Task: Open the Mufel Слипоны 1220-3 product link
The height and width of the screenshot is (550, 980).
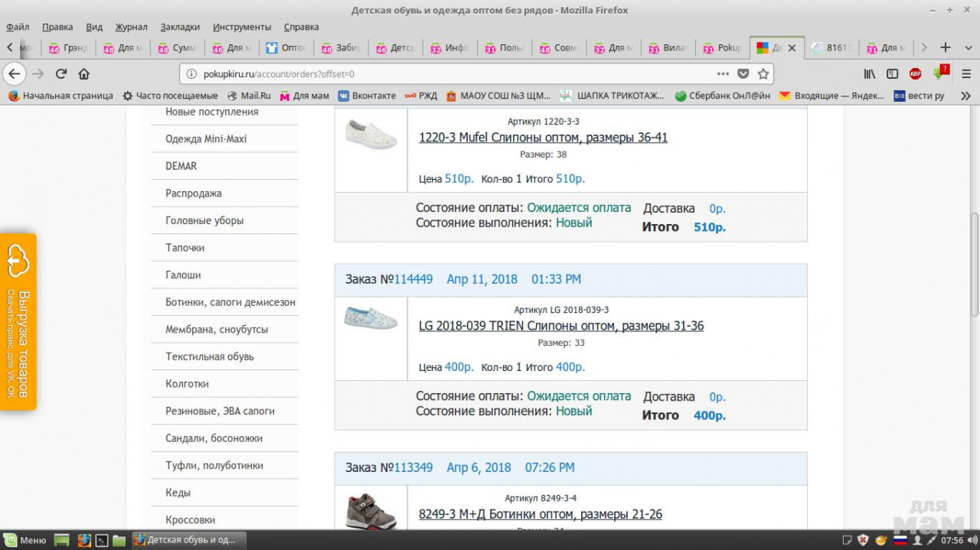Action: [x=543, y=138]
